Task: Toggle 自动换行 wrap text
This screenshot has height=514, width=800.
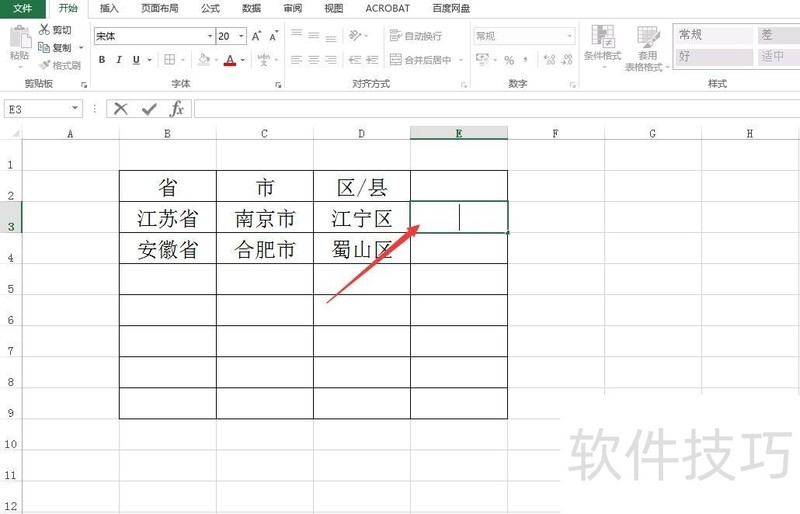Action: coord(416,36)
